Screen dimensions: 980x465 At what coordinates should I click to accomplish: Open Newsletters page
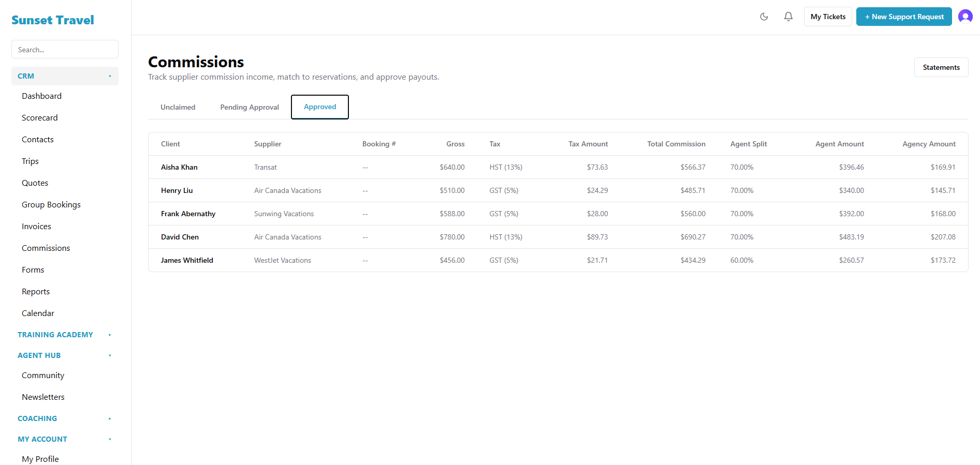[43, 397]
